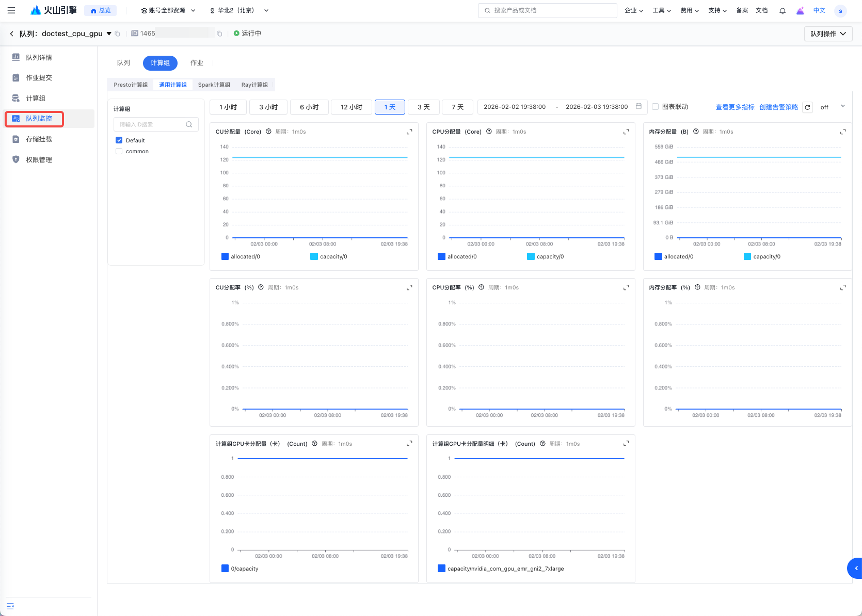Click the back arrow beside queue name
The height and width of the screenshot is (616, 862).
12,34
